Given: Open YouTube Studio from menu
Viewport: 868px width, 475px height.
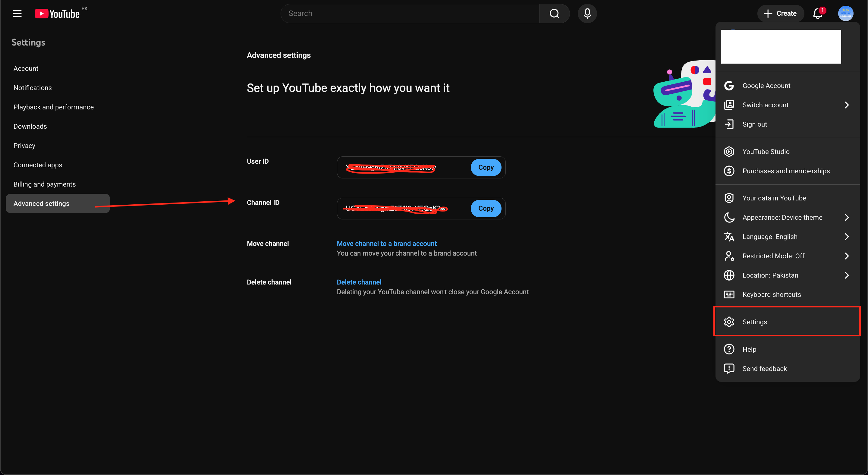Looking at the screenshot, I should pyautogui.click(x=766, y=152).
